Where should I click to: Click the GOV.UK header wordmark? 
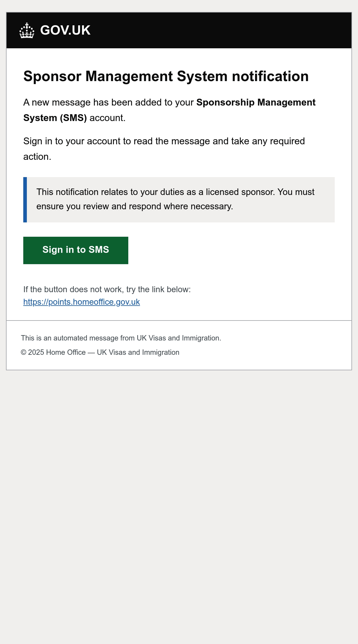point(65,30)
